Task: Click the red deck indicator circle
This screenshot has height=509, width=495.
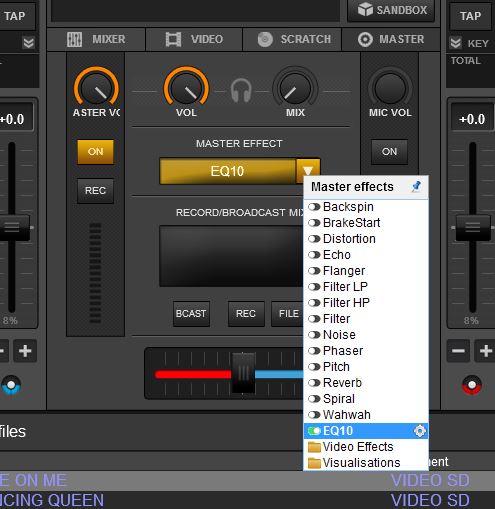Action: pyautogui.click(x=472, y=385)
